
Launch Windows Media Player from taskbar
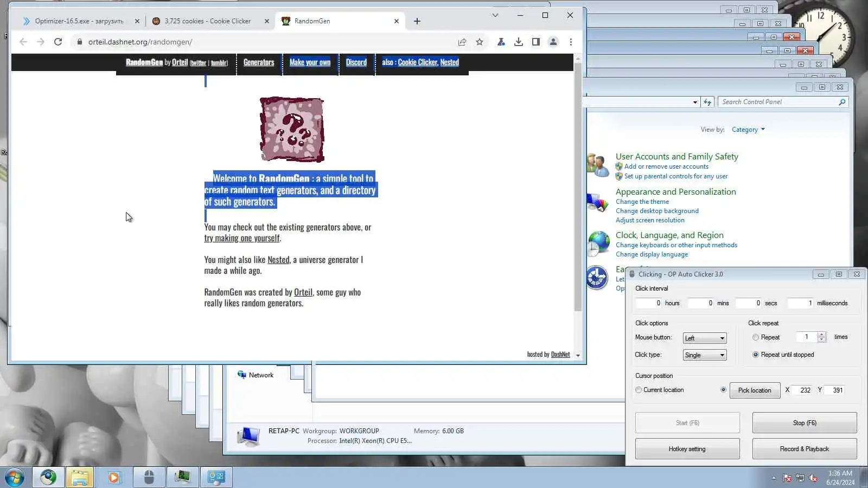point(114,477)
